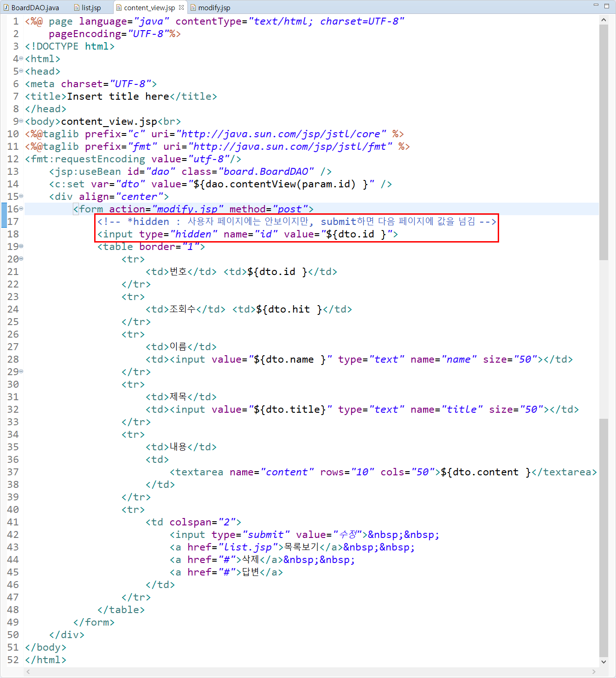This screenshot has height=678, width=616.
Task: Click the vertical scrollbar thumb
Action: 603,142
